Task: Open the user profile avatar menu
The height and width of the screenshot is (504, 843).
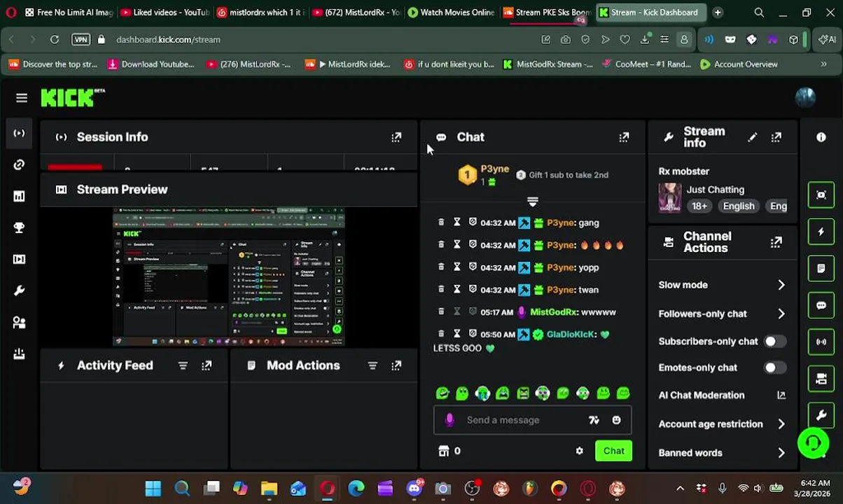Action: (x=805, y=97)
